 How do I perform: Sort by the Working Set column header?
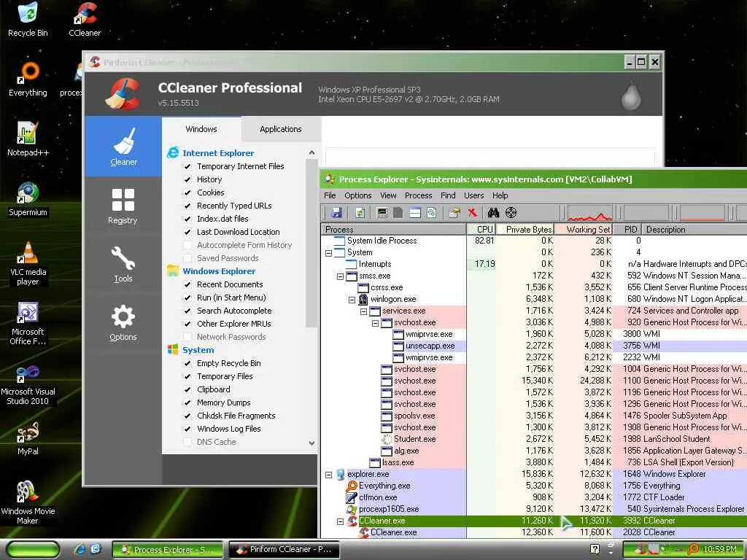584,230
